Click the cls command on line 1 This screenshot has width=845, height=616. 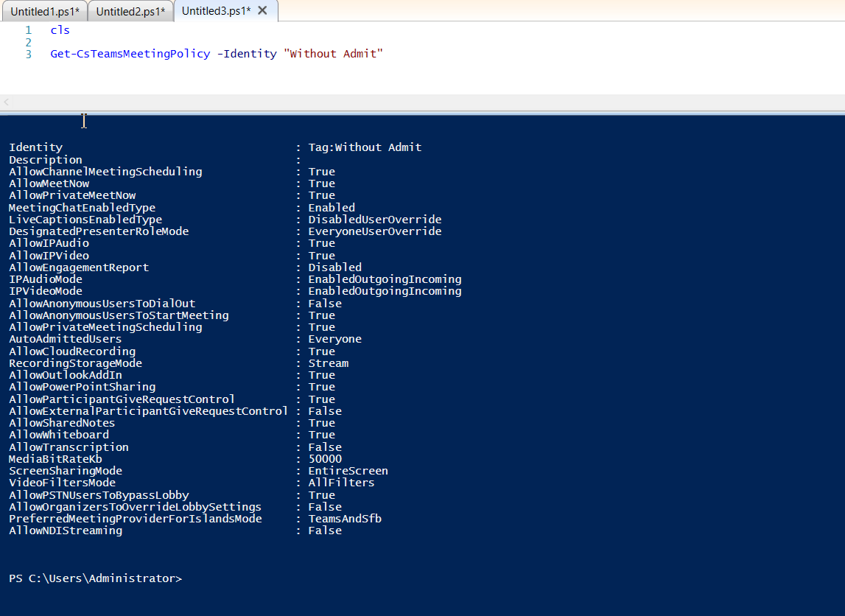click(59, 30)
